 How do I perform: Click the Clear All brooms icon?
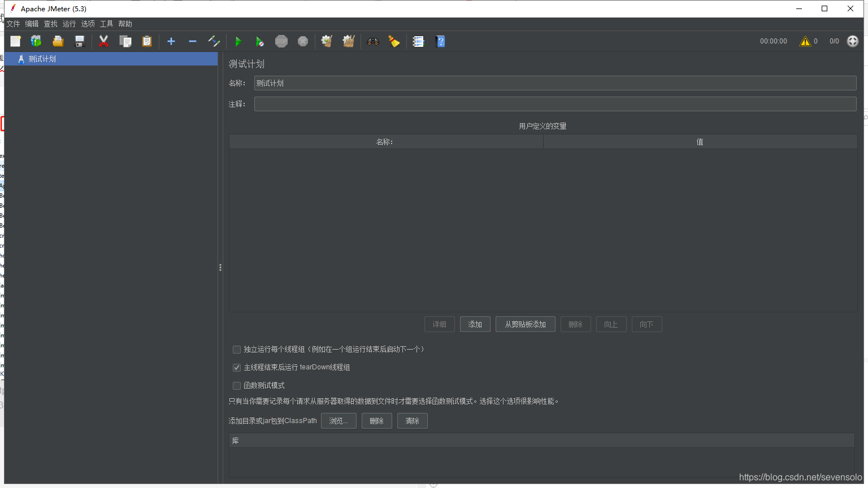tap(349, 41)
